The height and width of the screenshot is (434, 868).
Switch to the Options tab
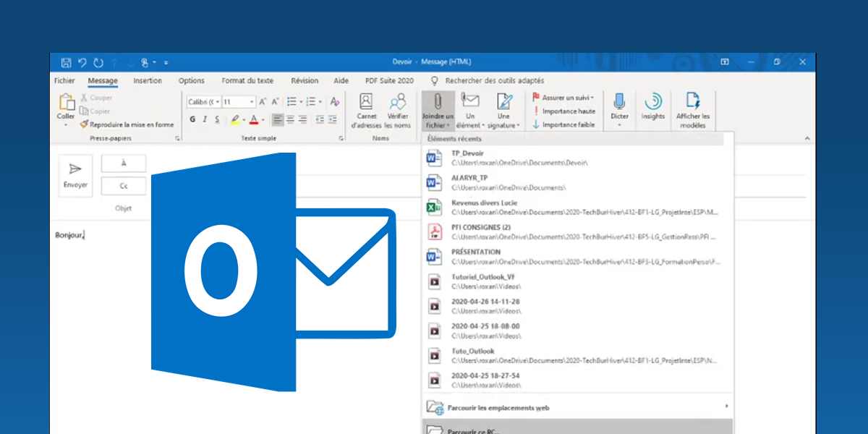pyautogui.click(x=192, y=81)
